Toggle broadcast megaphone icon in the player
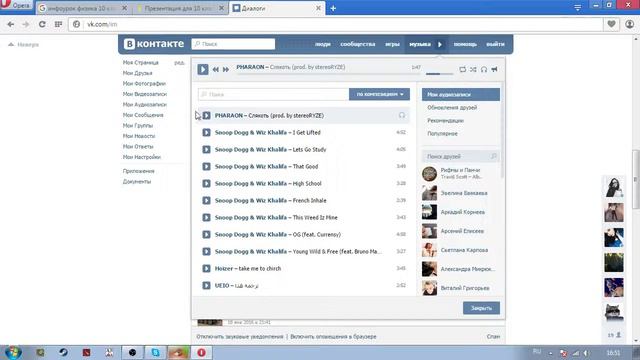640x360 pixels. pos(494,70)
